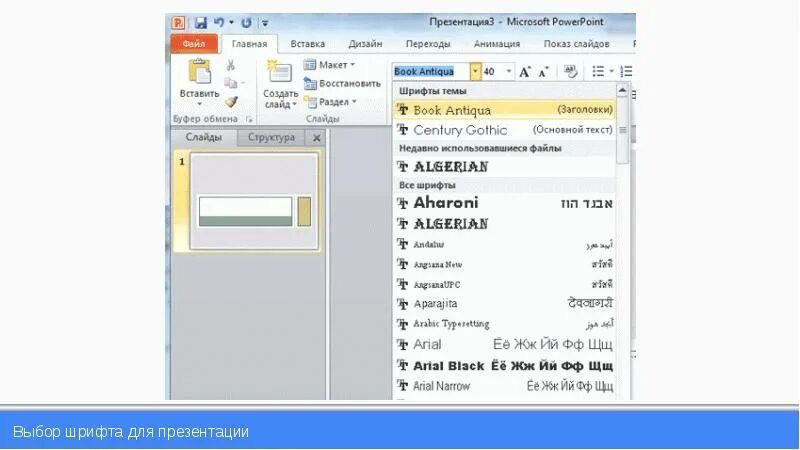Click the Format Painter brush icon
800x450 pixels.
tap(231, 102)
